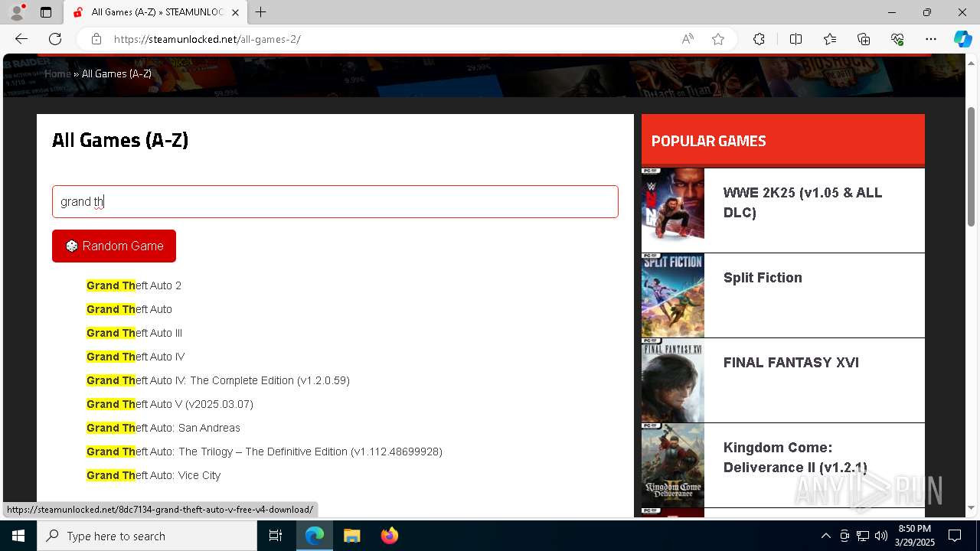The width and height of the screenshot is (980, 551).
Task: Open File Explorer from taskbar
Action: (x=351, y=536)
